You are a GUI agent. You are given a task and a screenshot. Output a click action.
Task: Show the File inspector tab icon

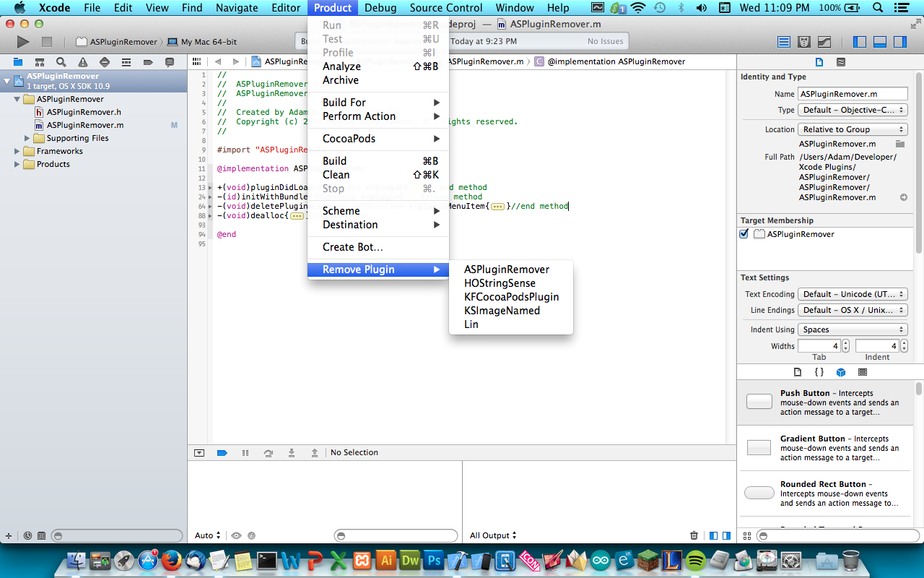click(819, 62)
